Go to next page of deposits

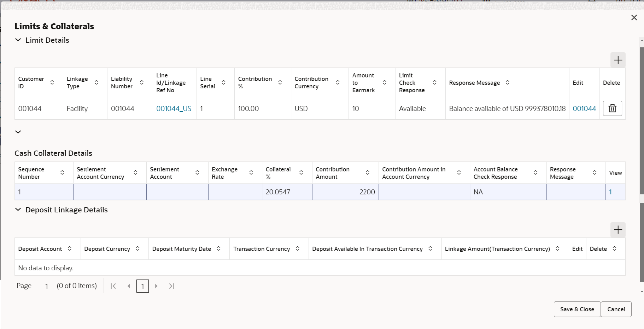(x=156, y=286)
